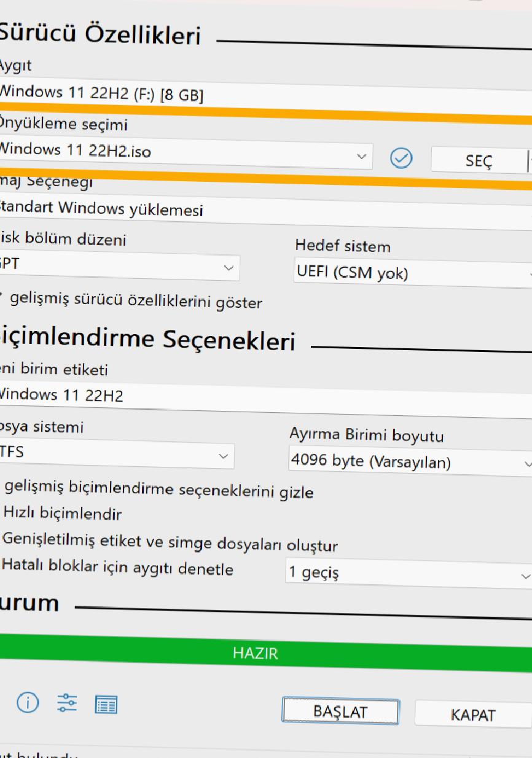The image size is (532, 758).
Task: Click the checksum checkmark icon beside SEÇ
Action: (x=401, y=157)
